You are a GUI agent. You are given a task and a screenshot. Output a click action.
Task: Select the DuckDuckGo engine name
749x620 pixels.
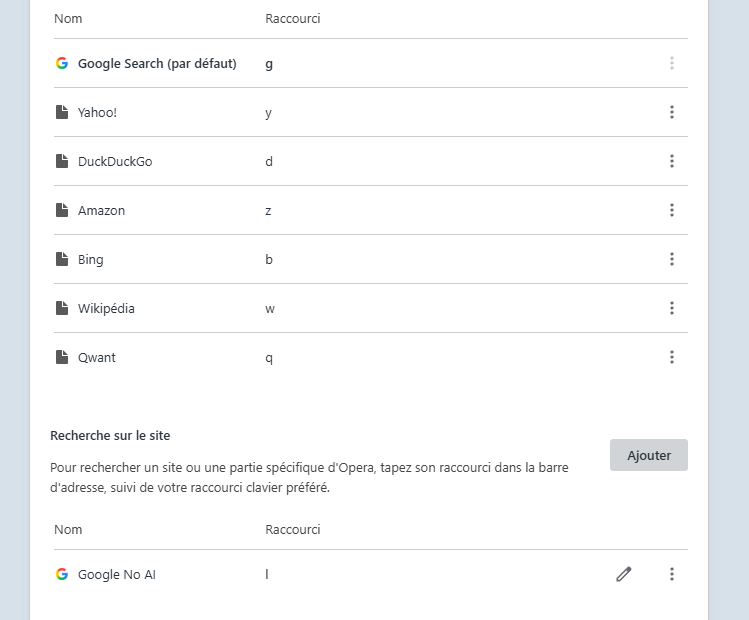click(115, 161)
